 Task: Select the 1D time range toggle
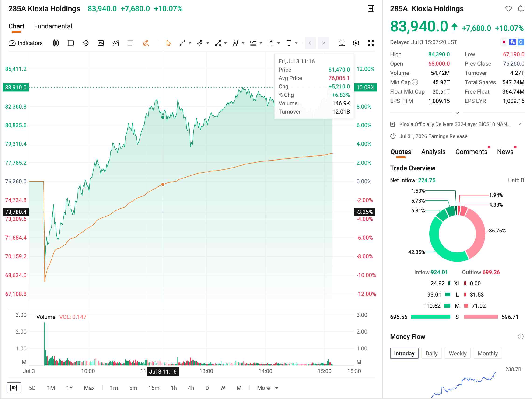point(14,388)
